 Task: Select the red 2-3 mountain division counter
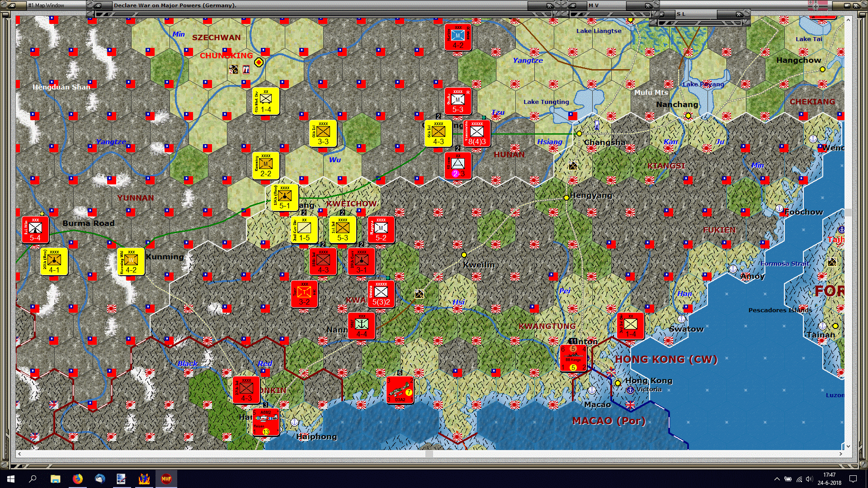coord(458,165)
